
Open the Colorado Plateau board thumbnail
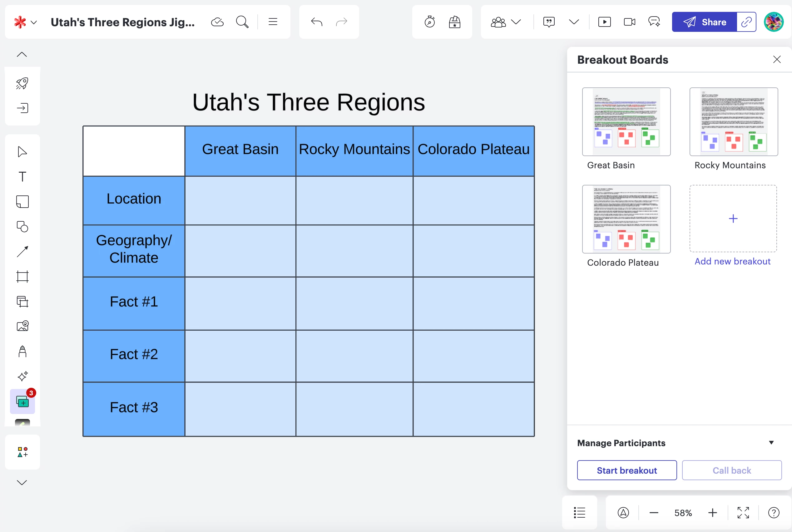point(626,219)
